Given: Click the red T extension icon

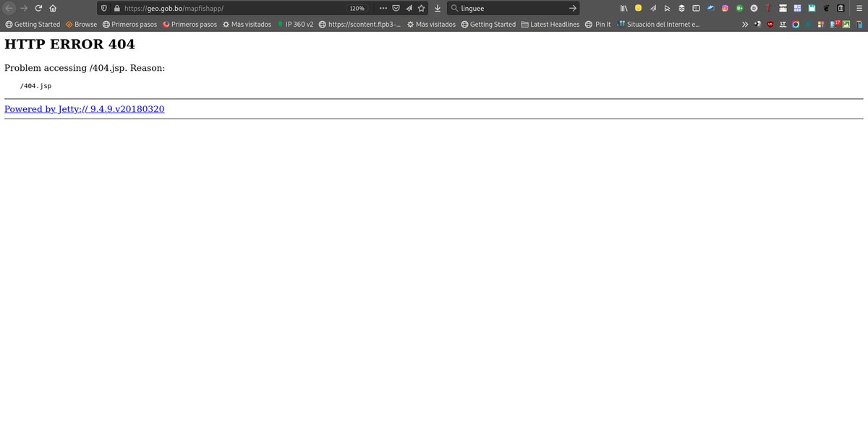Looking at the screenshot, I should [768, 8].
